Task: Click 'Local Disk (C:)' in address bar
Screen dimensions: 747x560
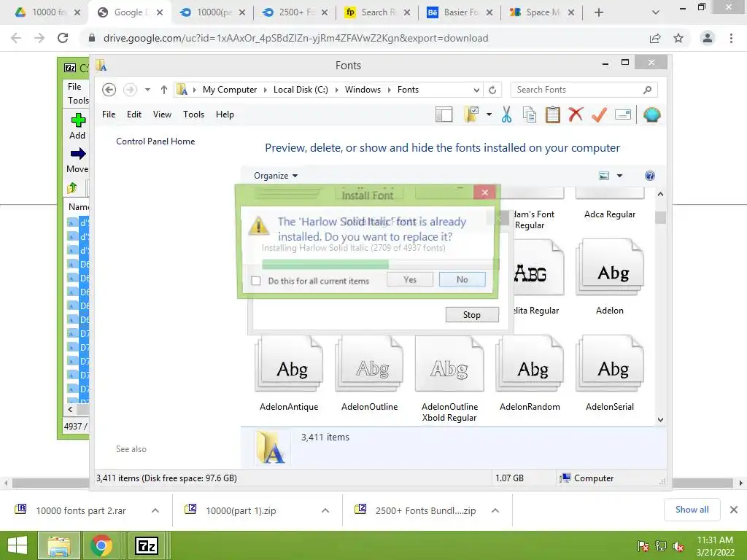Action: (x=301, y=90)
